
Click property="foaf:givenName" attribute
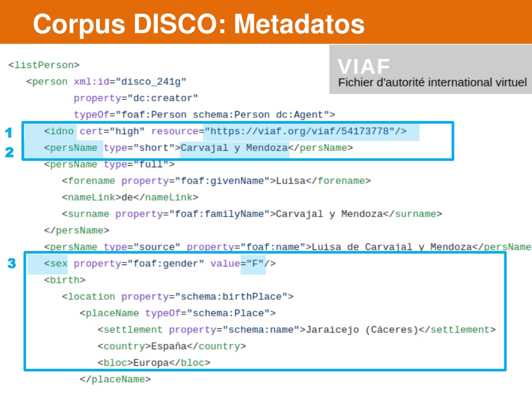tap(195, 181)
